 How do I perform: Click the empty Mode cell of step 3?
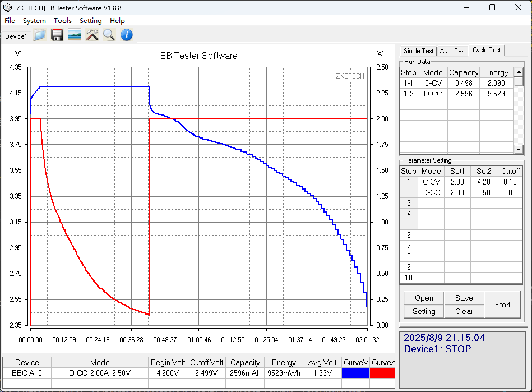coord(431,203)
